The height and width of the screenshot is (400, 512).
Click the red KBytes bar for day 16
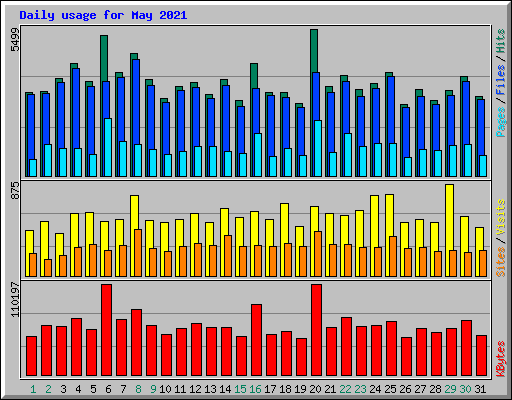[x=257, y=340]
